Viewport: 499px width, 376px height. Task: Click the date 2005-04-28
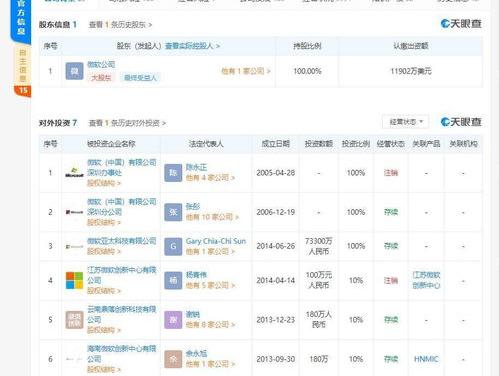(x=276, y=173)
